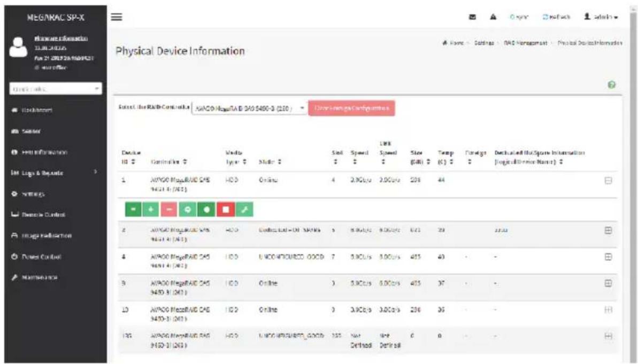Toggle the sidebar with the hamburger icon
Screen dimensions: 638x364
(x=117, y=17)
